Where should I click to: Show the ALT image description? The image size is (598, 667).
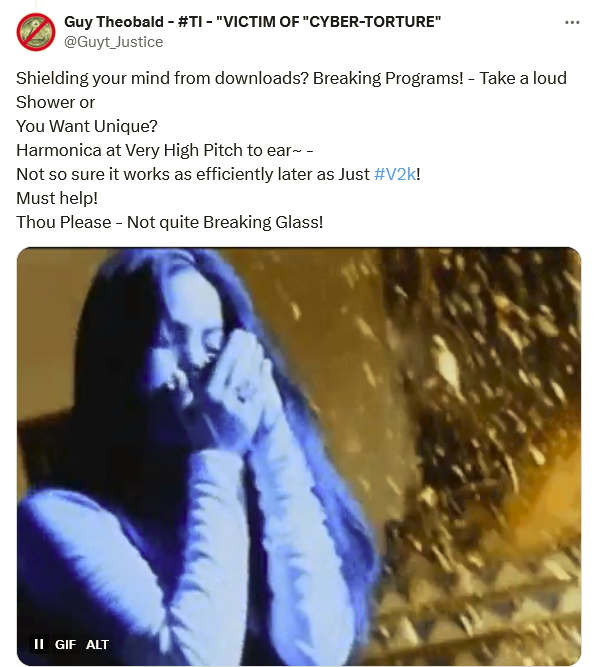[x=97, y=644]
